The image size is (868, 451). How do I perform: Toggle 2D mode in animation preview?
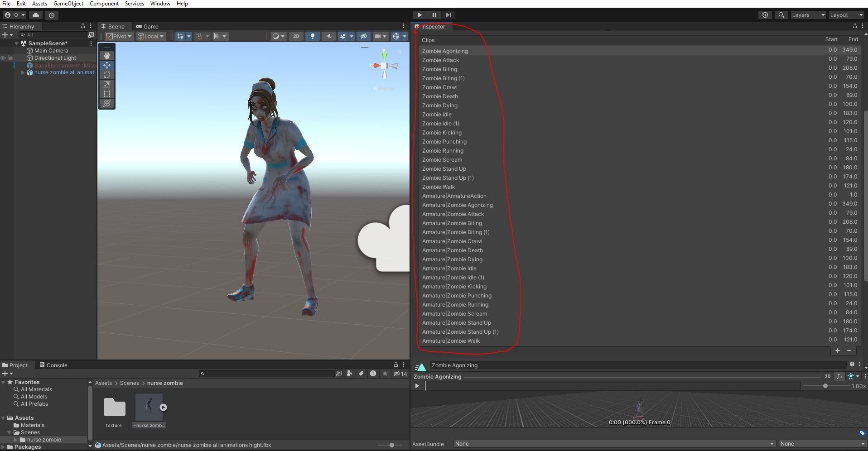click(827, 376)
